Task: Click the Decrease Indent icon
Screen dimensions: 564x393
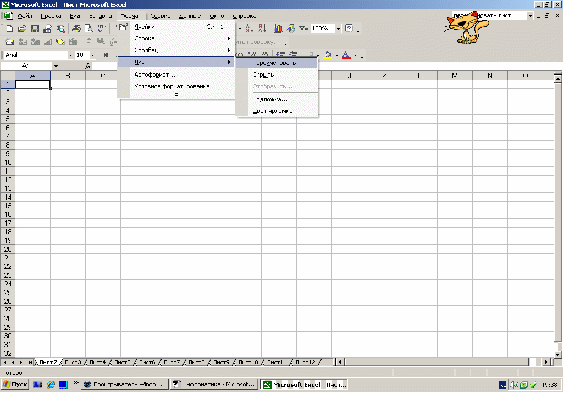Action: 281,54
